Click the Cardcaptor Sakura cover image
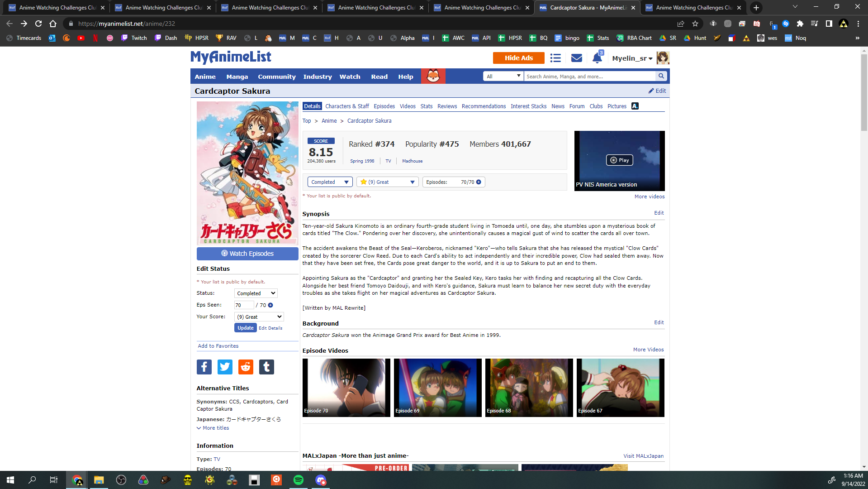This screenshot has width=868, height=489. [x=247, y=173]
